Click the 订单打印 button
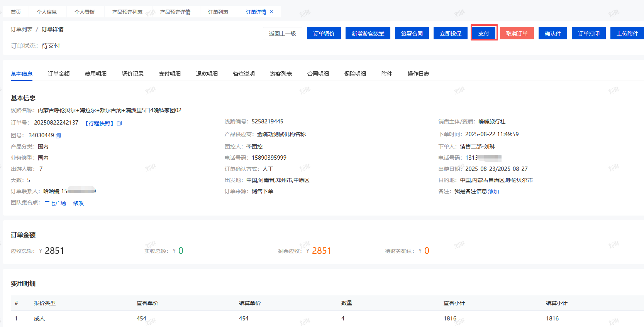Viewport: 644px width, 327px height. pos(588,34)
